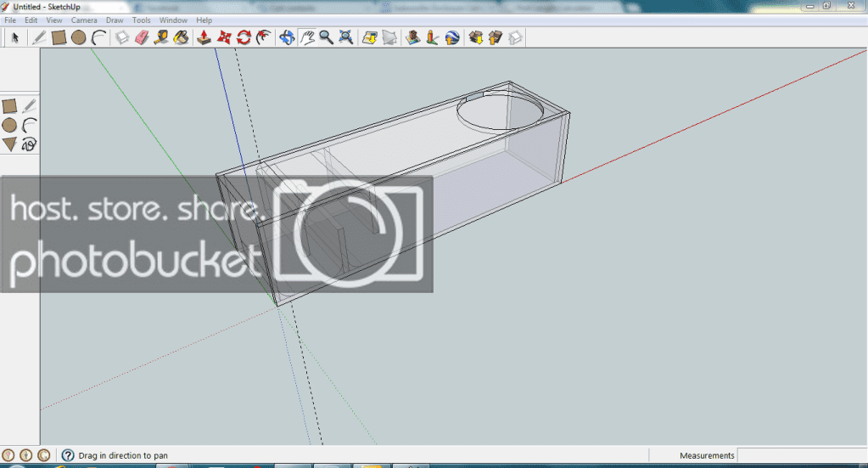This screenshot has width=868, height=468.
Task: Click inside the Measurements input box
Action: 803,455
